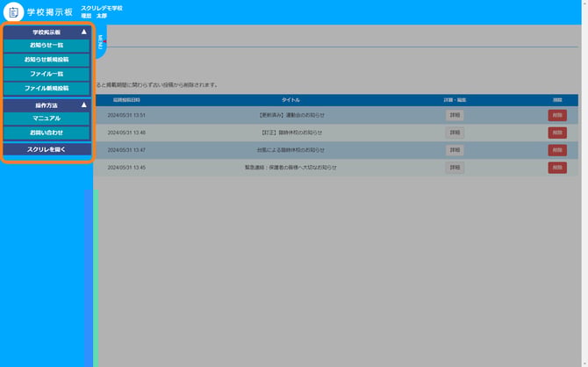This screenshot has width=588, height=367.
Task: Click the 削除 column header
Action: pyautogui.click(x=557, y=100)
